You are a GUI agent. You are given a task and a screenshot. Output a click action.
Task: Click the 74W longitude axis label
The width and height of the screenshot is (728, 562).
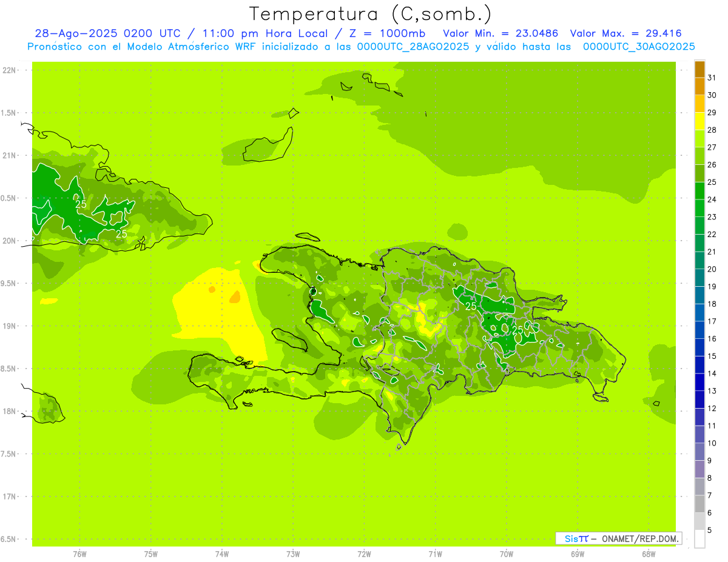click(222, 554)
